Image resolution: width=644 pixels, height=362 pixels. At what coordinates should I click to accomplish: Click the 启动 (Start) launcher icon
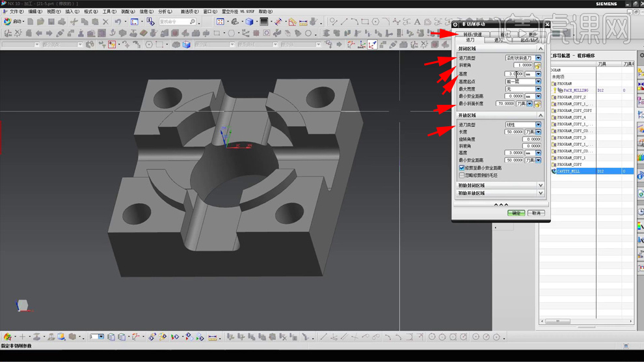[x=7, y=21]
